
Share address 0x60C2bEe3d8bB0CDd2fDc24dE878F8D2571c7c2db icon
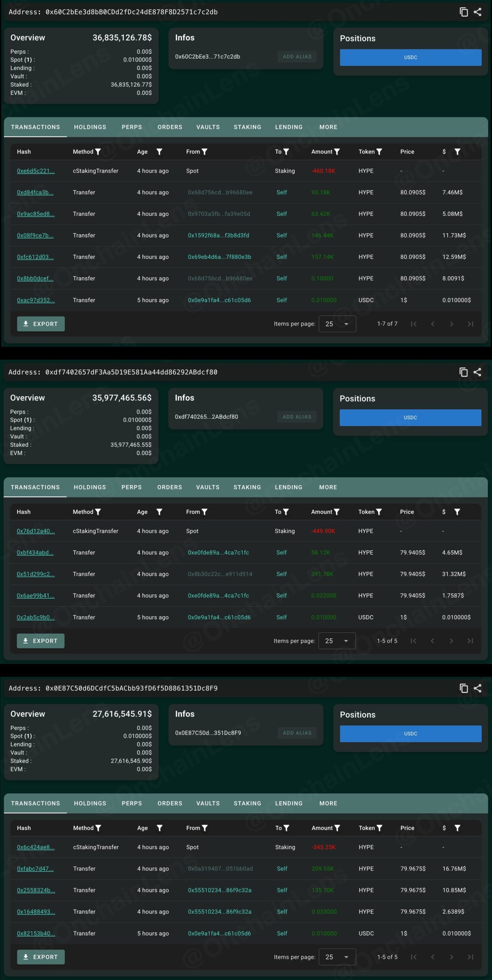click(x=477, y=12)
